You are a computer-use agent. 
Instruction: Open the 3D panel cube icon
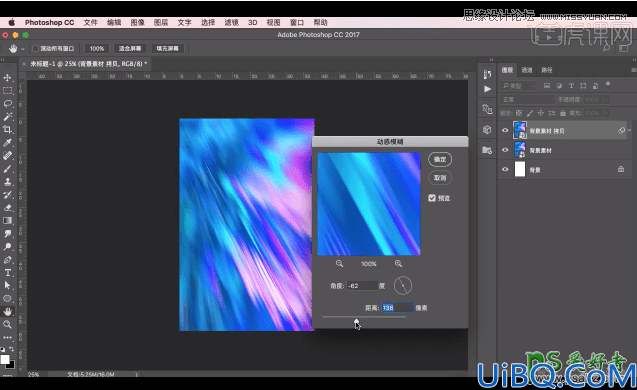coord(487,130)
